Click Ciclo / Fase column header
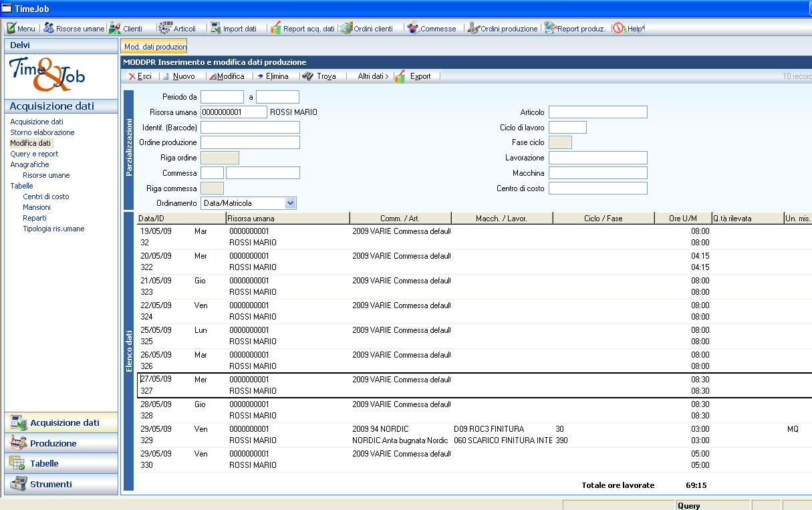The image size is (812, 510). (603, 218)
